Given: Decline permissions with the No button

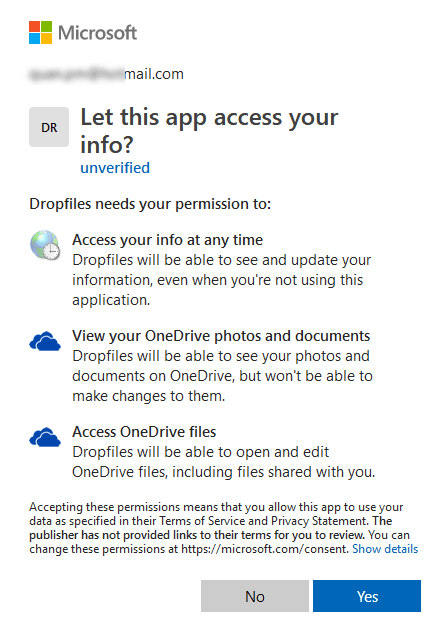Looking at the screenshot, I should tap(255, 596).
